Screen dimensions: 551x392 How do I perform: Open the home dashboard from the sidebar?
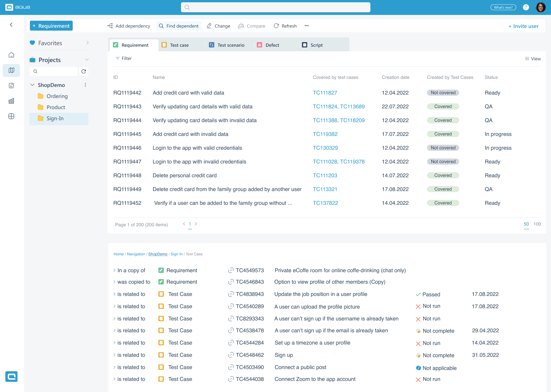11,55
